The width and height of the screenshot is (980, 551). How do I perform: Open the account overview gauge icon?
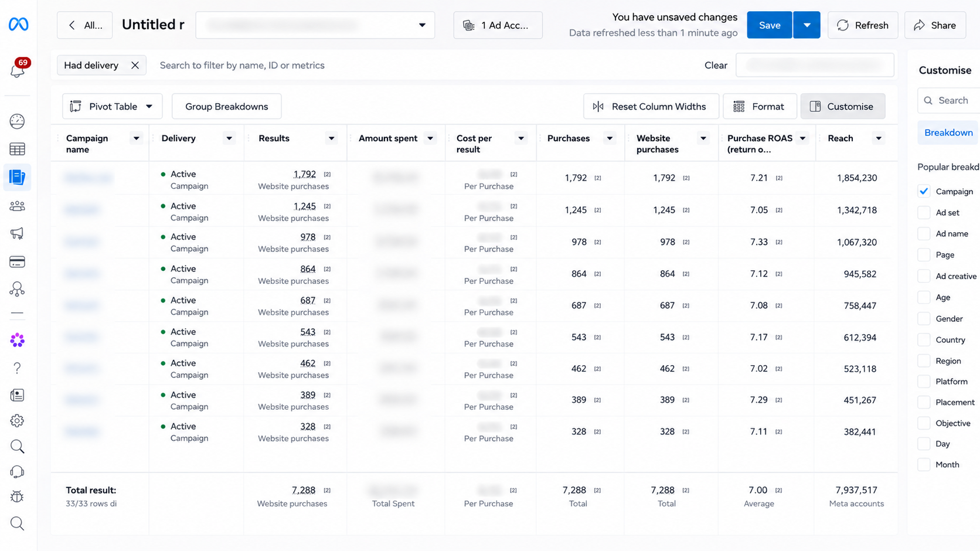(17, 121)
